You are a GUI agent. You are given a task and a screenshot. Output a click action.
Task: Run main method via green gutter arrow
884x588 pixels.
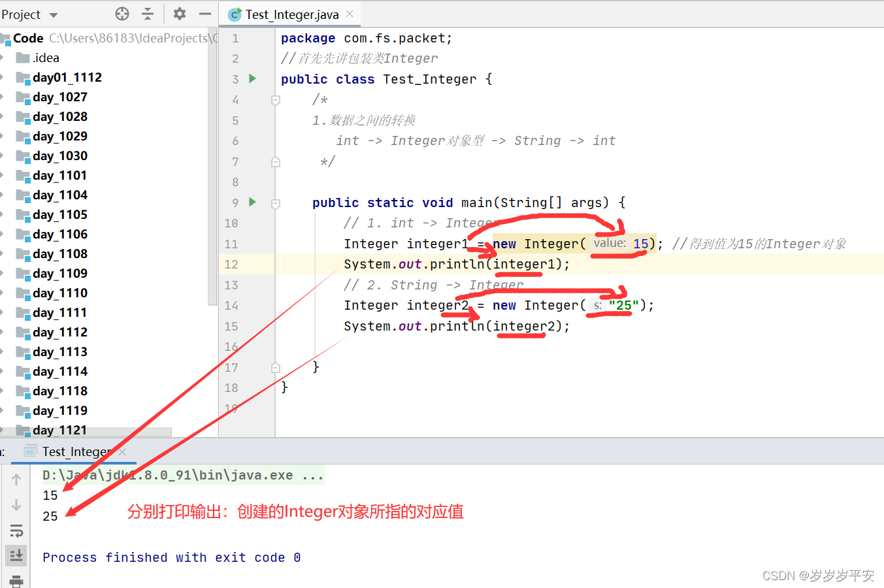click(x=252, y=203)
